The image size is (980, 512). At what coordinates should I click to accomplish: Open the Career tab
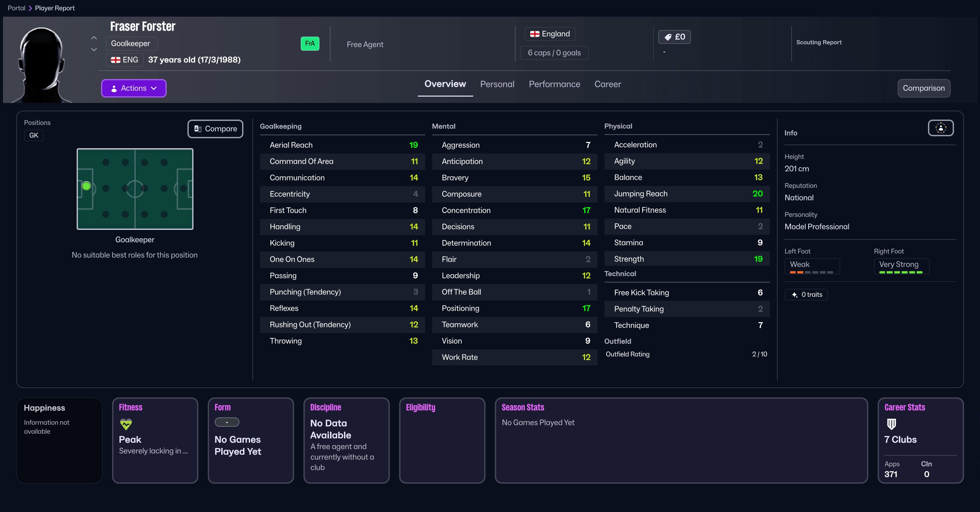pyautogui.click(x=608, y=84)
